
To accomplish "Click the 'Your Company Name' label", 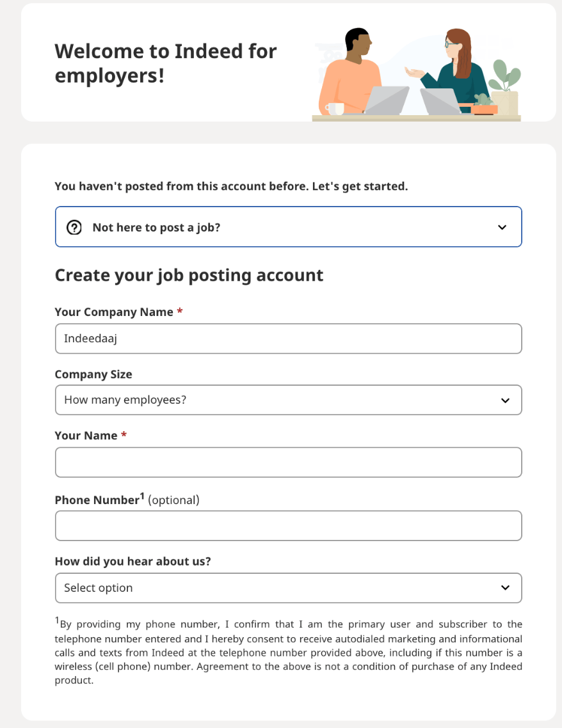I will click(114, 312).
